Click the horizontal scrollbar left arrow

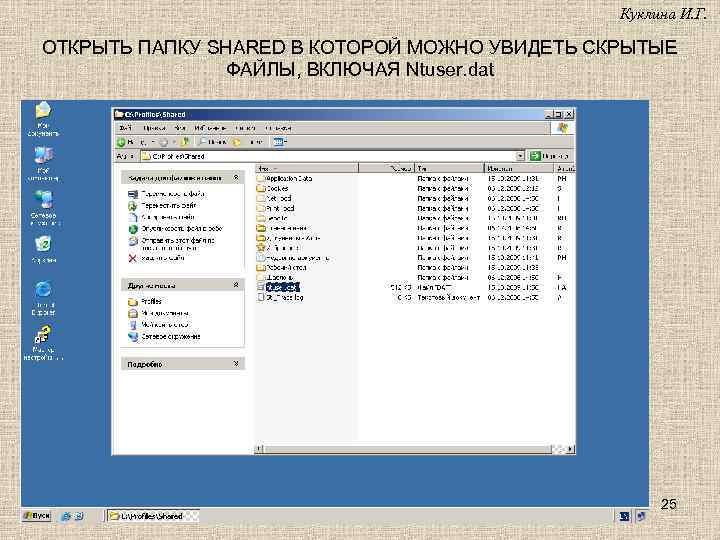point(259,449)
